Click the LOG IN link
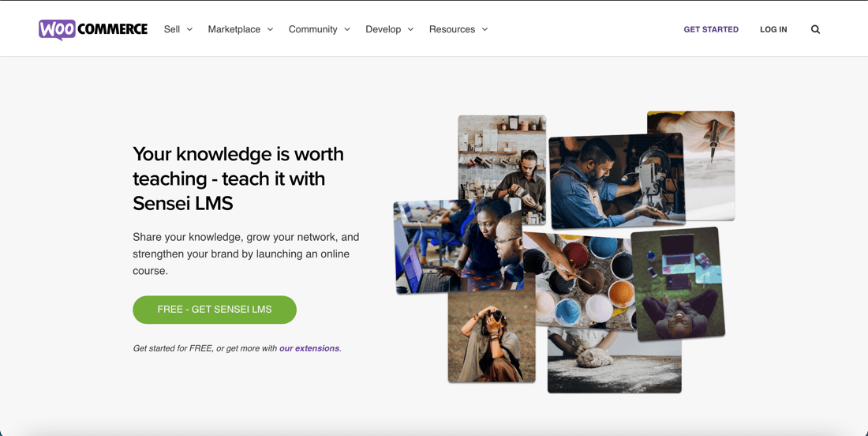The height and width of the screenshot is (436, 868). click(x=773, y=29)
